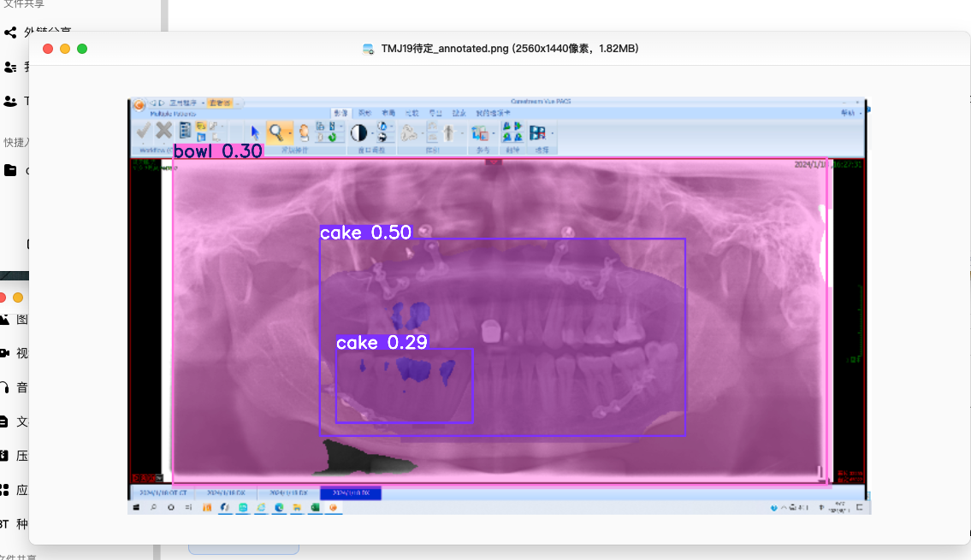Click the image file icon in the title bar
Screen dimensions: 971x560
(x=368, y=49)
